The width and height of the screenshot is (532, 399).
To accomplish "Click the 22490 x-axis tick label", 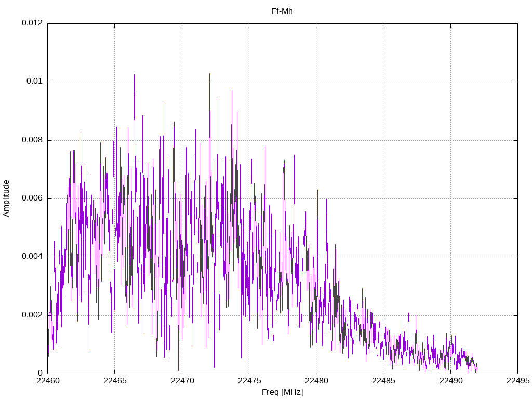I will 450,381.
